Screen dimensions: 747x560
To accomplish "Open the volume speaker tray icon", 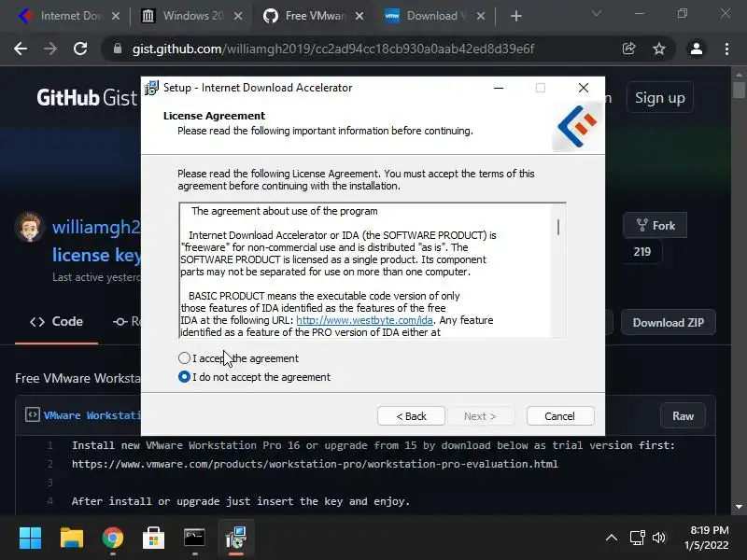I will pos(659,539).
